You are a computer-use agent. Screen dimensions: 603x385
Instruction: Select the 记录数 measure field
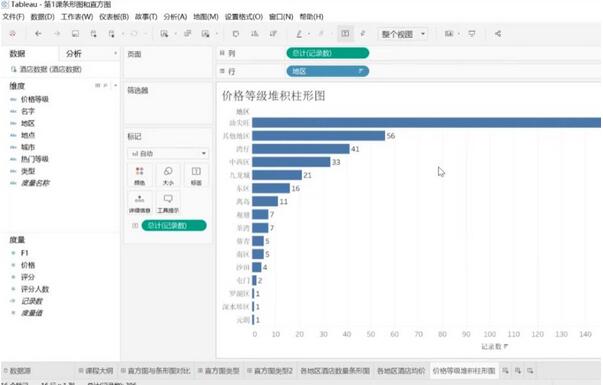click(32, 301)
